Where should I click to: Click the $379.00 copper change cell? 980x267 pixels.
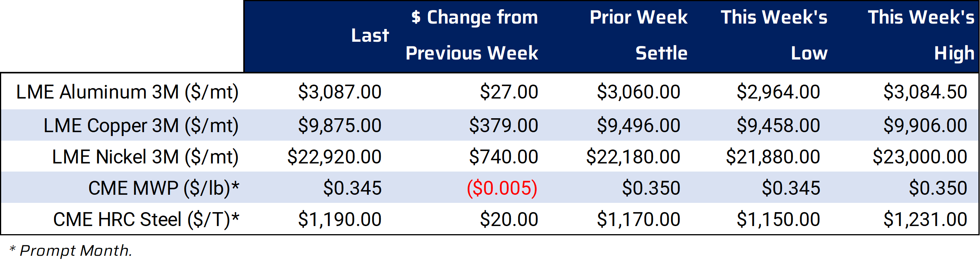pyautogui.click(x=504, y=126)
